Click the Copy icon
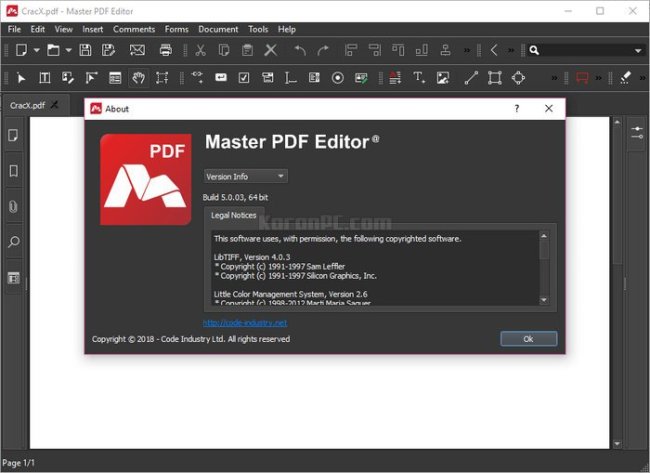Screen dimensions: 650x473 tap(224, 50)
